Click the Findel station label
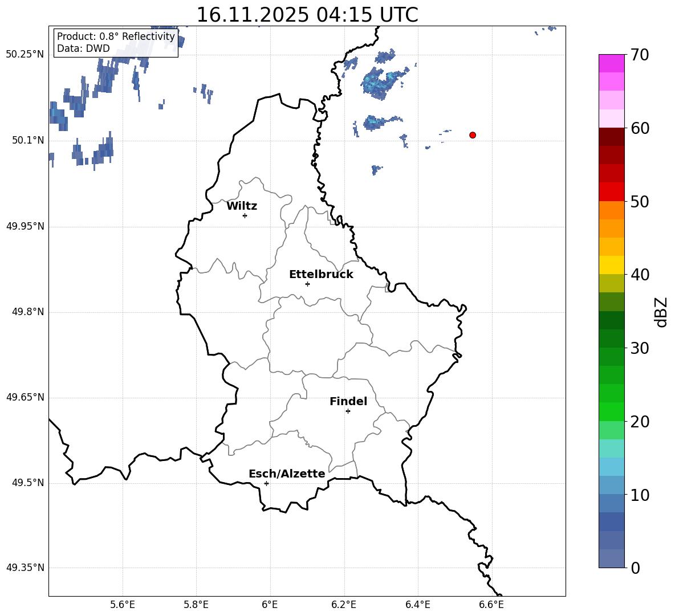This screenshot has height=616, width=675. click(348, 401)
